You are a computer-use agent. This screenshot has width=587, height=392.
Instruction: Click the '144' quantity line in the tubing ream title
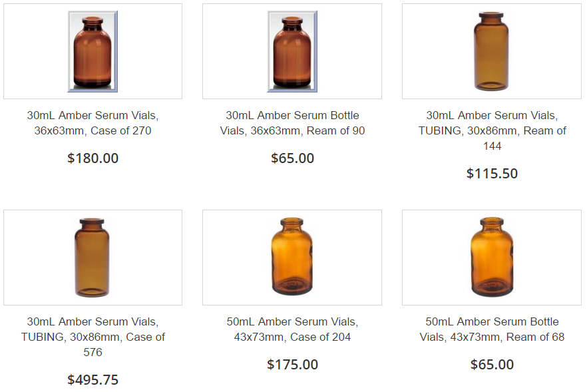(x=492, y=146)
